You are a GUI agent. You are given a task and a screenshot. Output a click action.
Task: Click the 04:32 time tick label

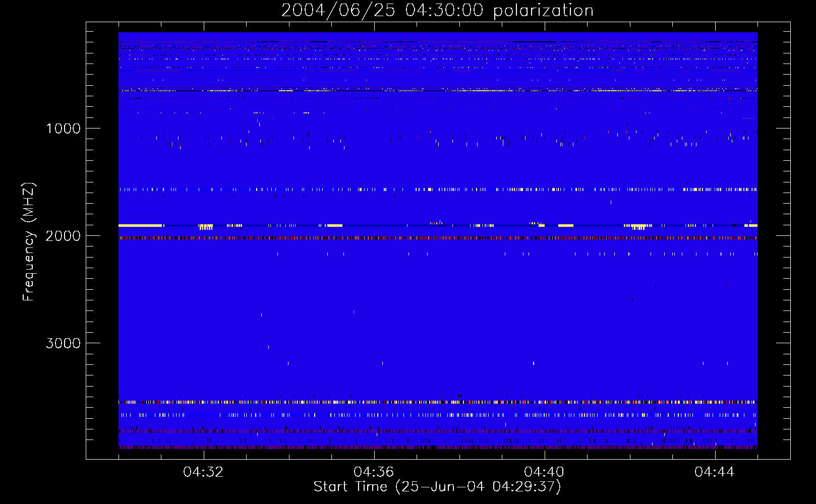[204, 472]
